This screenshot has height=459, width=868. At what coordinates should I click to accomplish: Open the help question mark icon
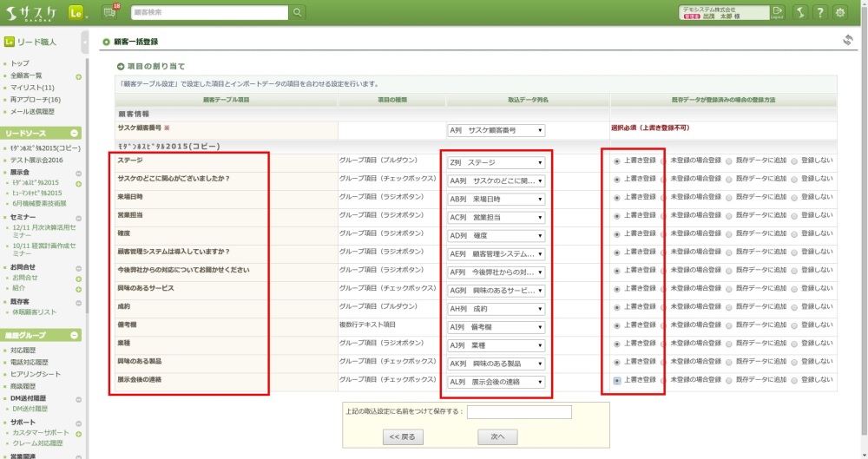(819, 12)
